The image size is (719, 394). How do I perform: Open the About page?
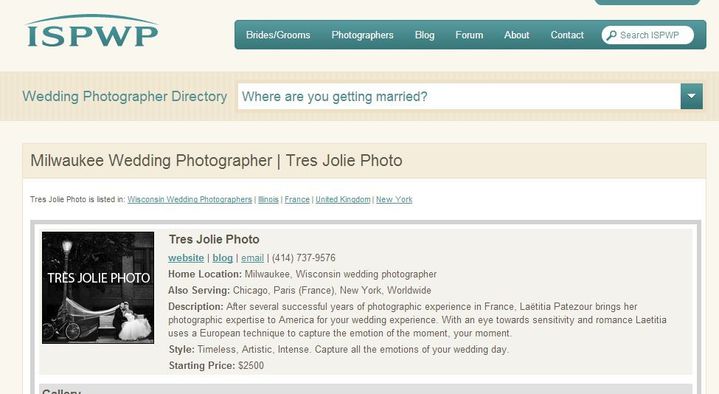click(x=516, y=35)
